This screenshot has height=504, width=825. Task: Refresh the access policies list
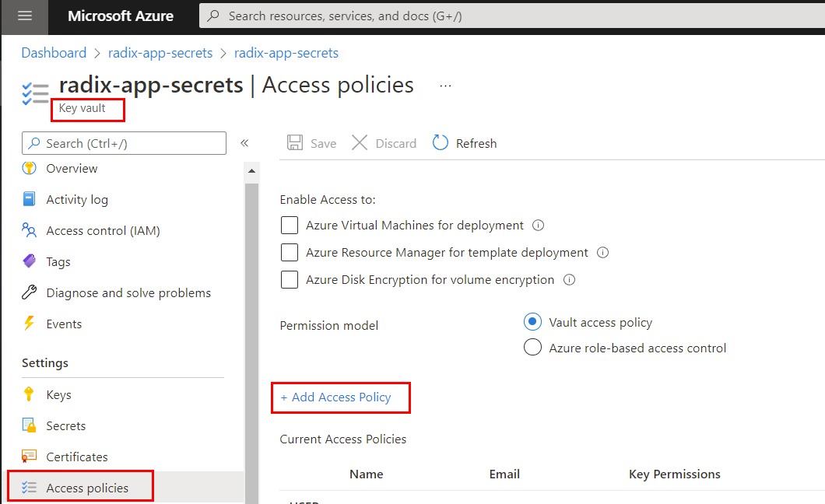click(x=464, y=142)
